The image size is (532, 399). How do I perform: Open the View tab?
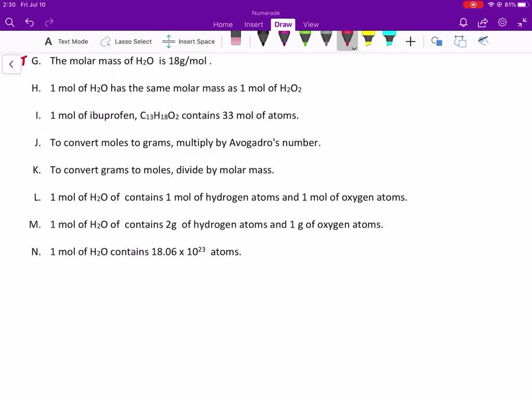311,24
